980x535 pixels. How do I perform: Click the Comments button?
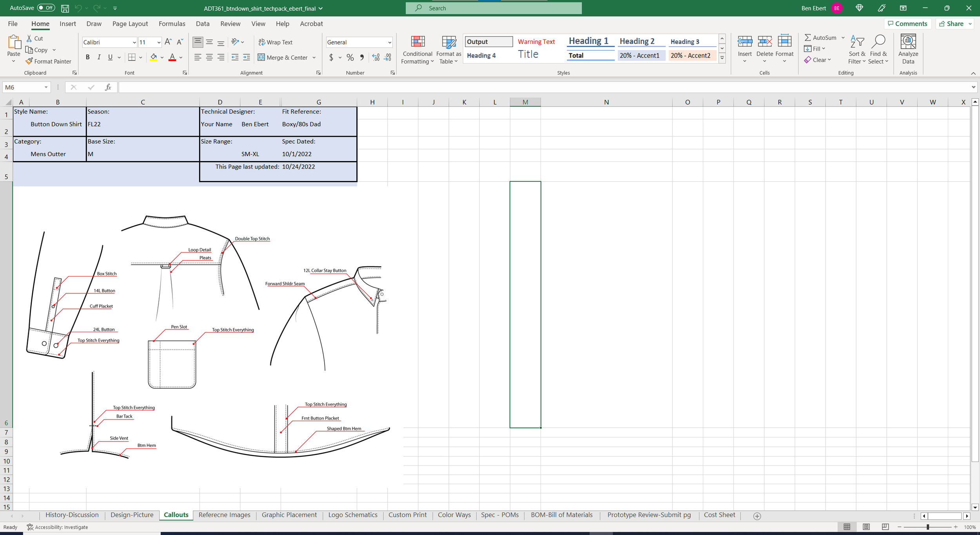tap(907, 24)
